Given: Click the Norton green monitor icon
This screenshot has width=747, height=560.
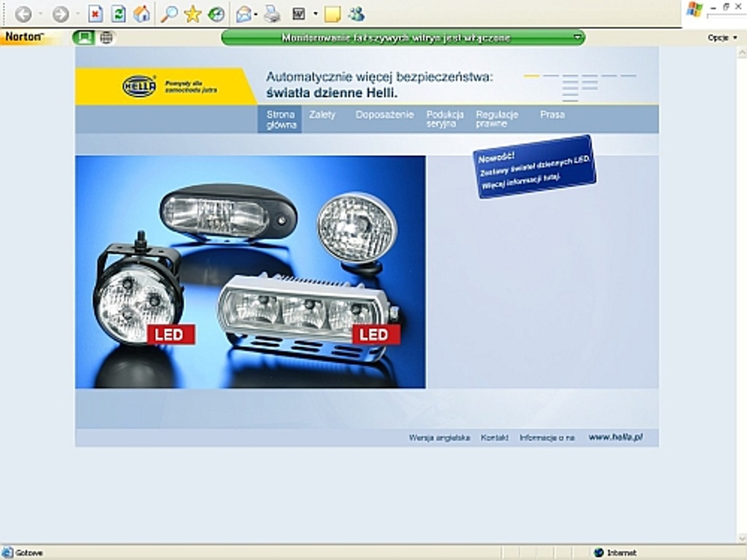Looking at the screenshot, I should coord(83,38).
